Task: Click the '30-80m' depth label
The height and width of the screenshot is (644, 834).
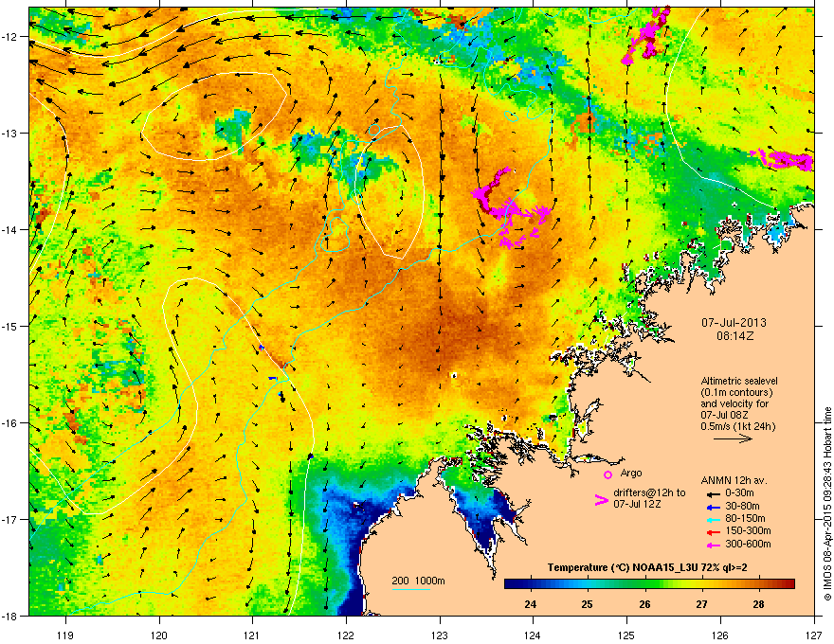Action: click(742, 507)
